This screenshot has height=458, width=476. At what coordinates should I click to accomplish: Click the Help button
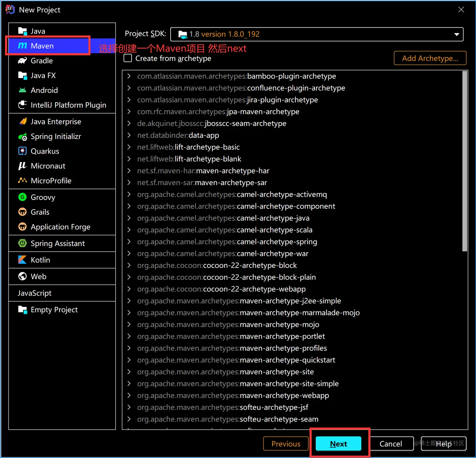pyautogui.click(x=444, y=444)
